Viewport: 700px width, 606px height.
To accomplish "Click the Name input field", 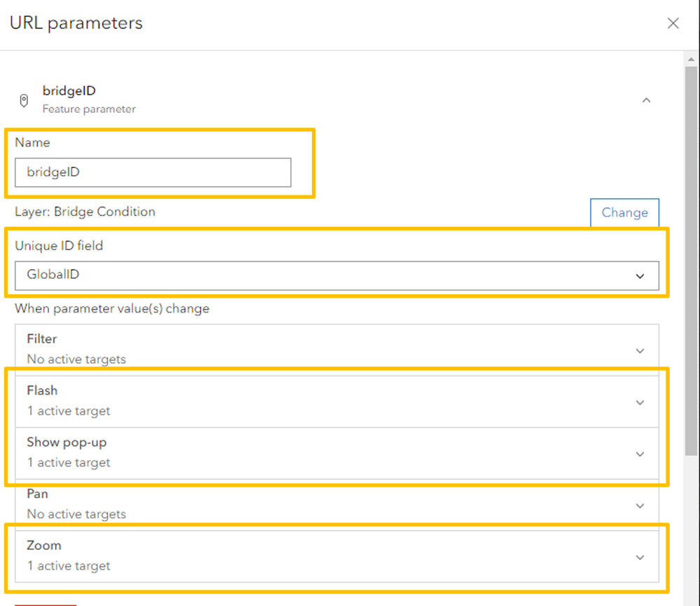I will coord(153,172).
